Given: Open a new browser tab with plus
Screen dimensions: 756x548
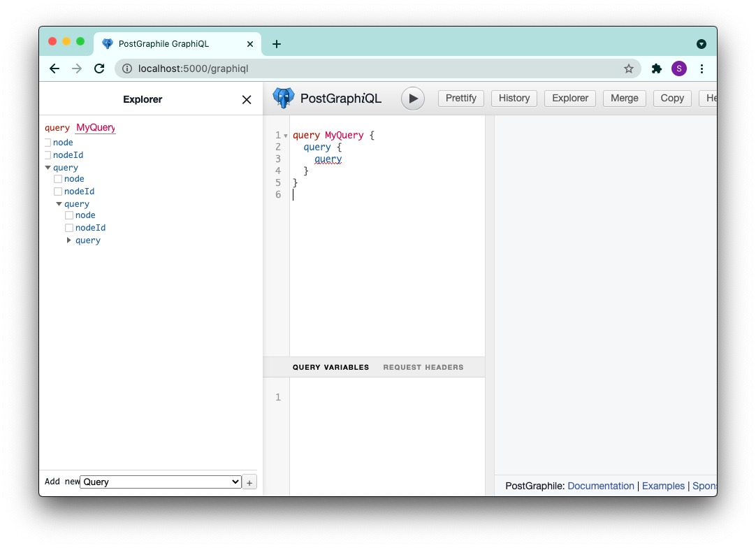Looking at the screenshot, I should [x=276, y=44].
